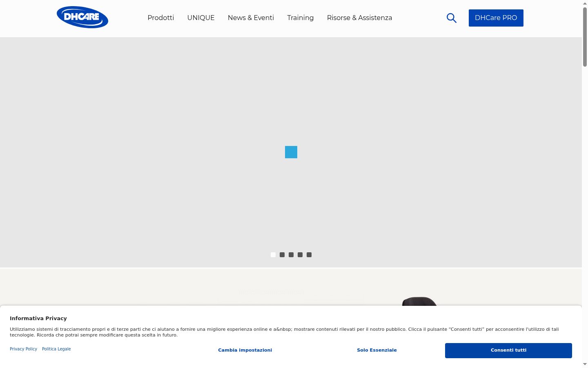Click Cambia impostazioni in privacy banner

(245, 350)
